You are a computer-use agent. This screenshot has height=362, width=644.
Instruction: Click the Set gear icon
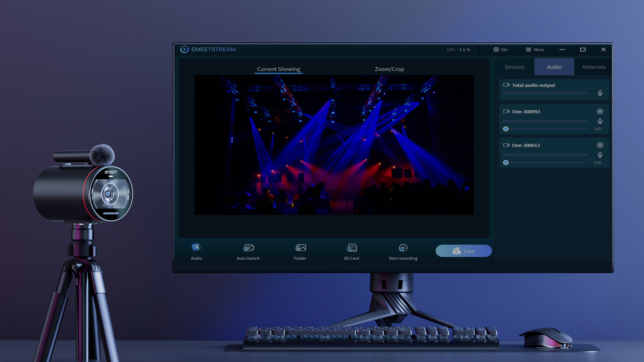[x=496, y=49]
